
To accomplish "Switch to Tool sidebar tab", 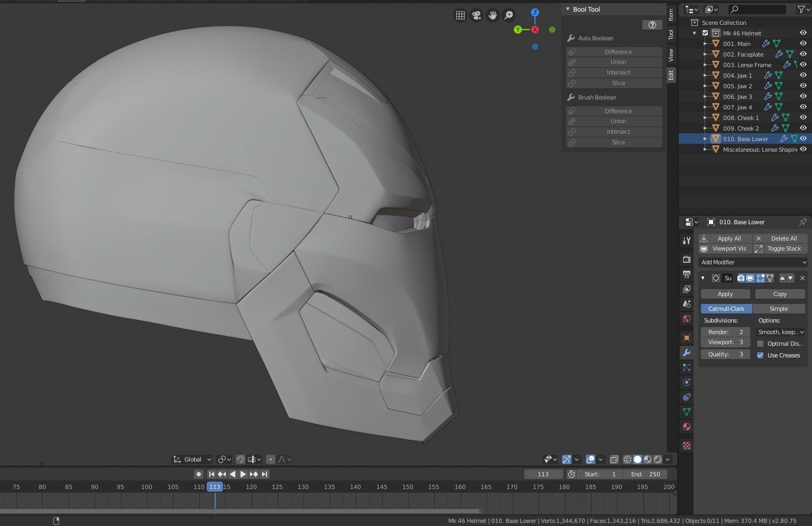I will coord(671,34).
